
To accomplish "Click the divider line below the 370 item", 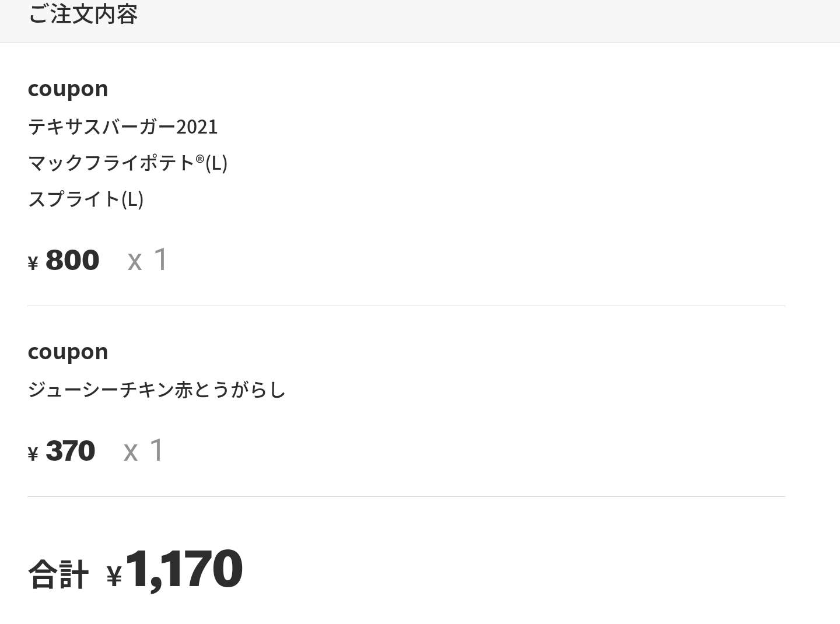I will coord(406,496).
